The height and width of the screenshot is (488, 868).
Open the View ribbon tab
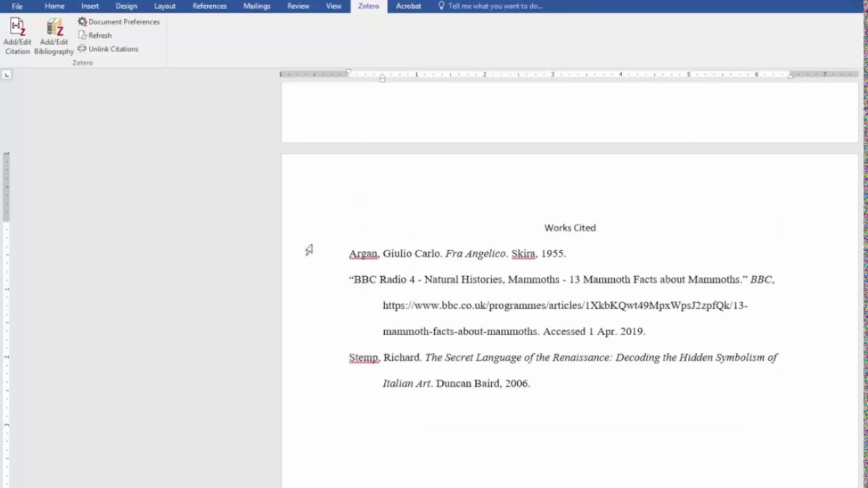[x=334, y=6]
